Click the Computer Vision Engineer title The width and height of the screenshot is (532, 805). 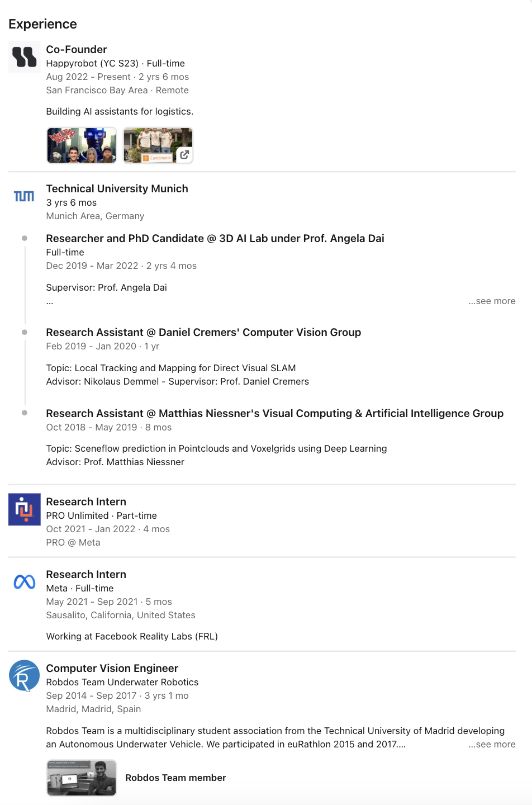pos(112,668)
